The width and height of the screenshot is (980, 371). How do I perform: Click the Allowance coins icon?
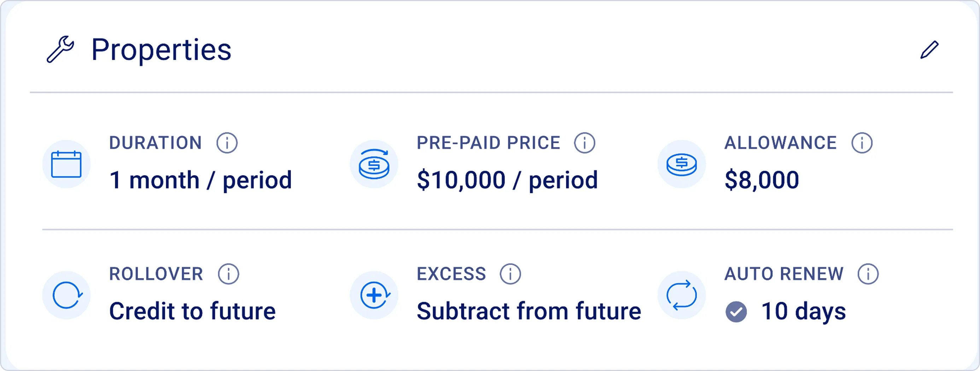point(681,164)
